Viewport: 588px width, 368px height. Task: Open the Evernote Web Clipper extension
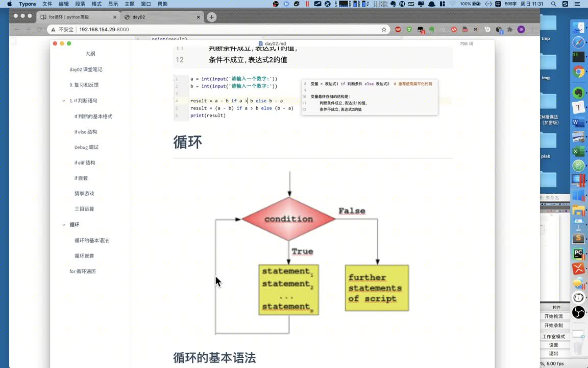pyautogui.click(x=432, y=29)
